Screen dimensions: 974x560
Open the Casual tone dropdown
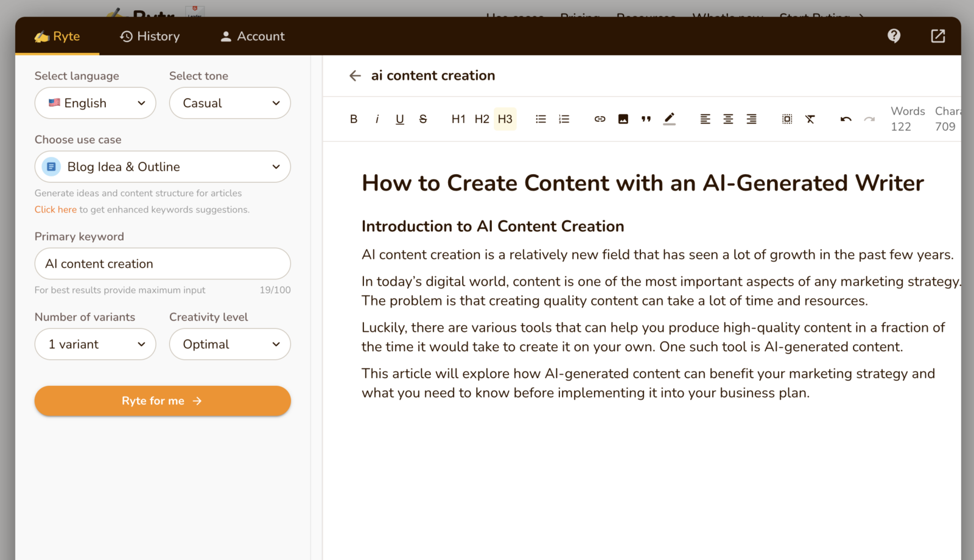point(230,103)
